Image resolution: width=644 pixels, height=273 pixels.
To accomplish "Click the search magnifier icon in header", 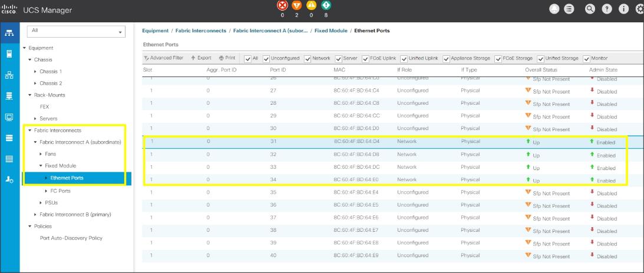I will (590, 9).
